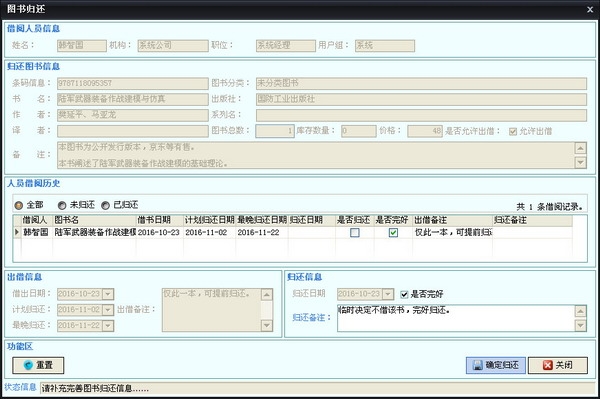This screenshot has height=399, width=600.
Task: Click 仅此一本，可提前归 cell in the table
Action: [452, 232]
